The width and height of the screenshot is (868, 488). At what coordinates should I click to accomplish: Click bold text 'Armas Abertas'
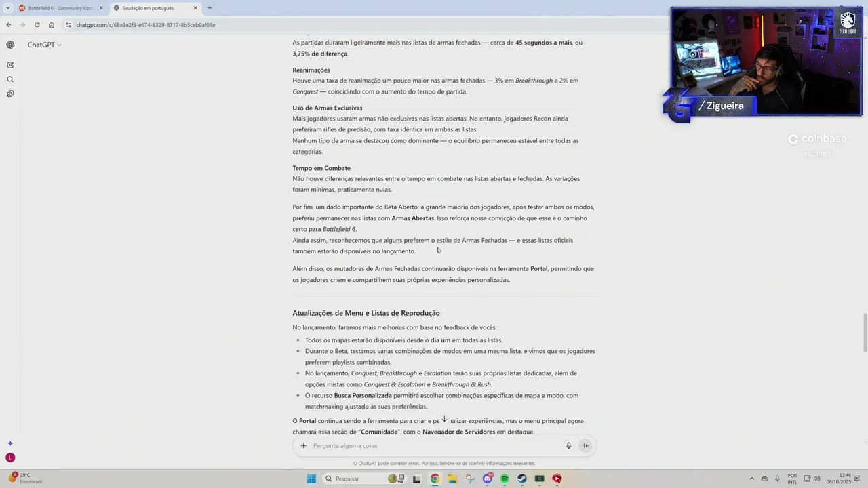tap(412, 218)
